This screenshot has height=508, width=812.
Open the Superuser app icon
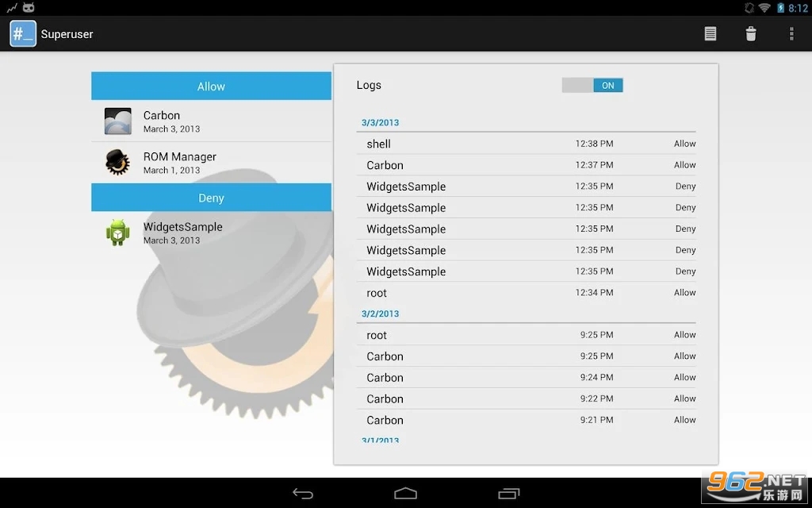[23, 33]
